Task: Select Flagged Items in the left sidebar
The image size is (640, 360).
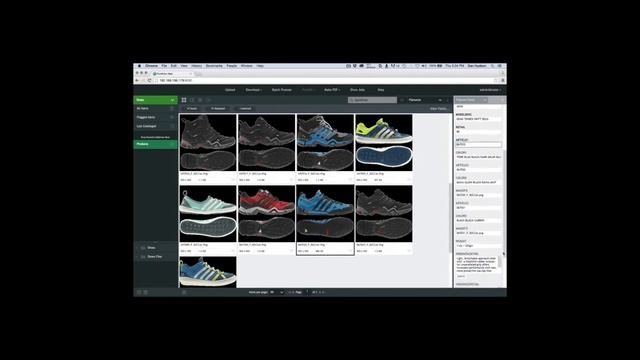Action: (x=156, y=117)
